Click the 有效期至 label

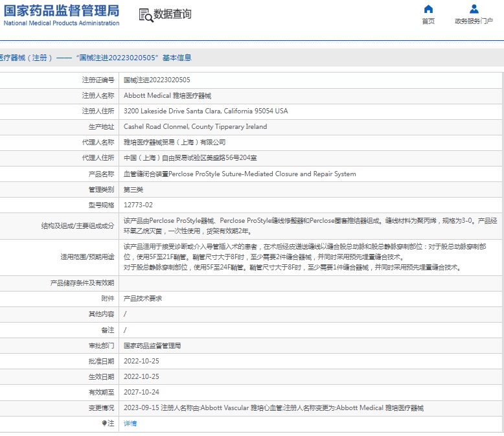pyautogui.click(x=101, y=393)
